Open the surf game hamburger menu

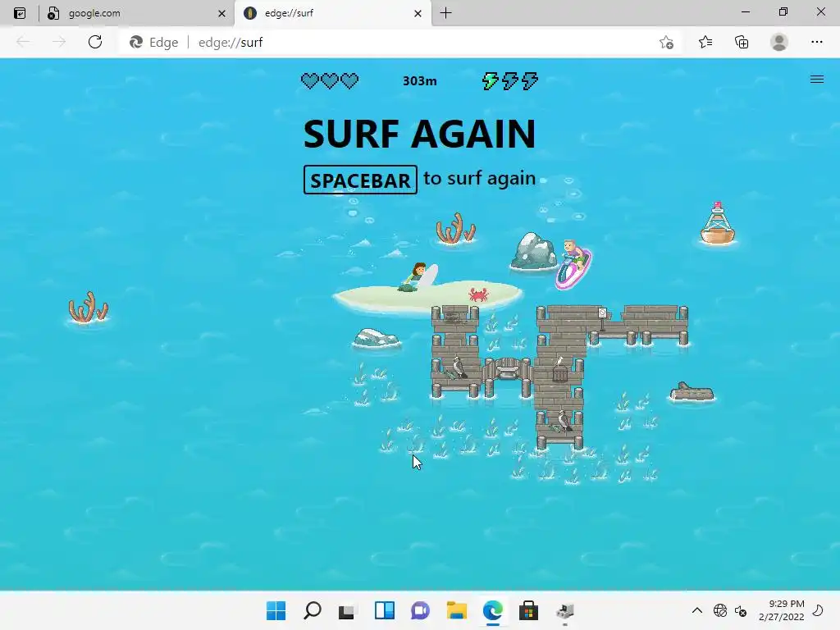(x=816, y=80)
